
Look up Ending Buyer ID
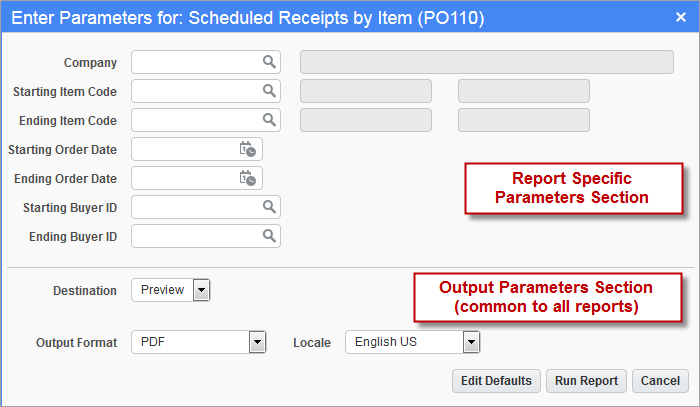(269, 236)
